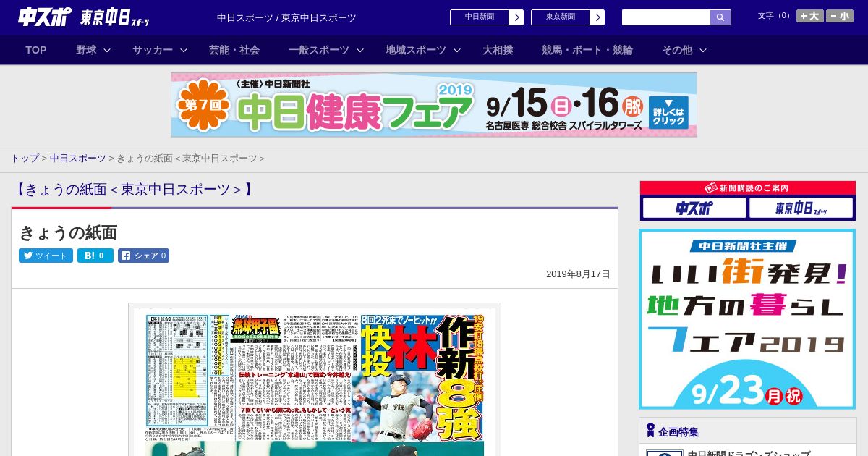Expand the 一般スポーツ menu chevron

point(360,51)
